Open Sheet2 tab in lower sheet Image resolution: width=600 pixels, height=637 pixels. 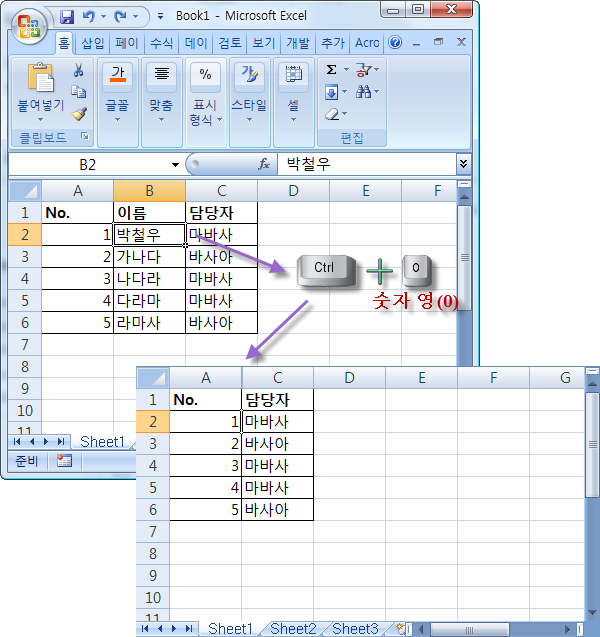[x=293, y=628]
